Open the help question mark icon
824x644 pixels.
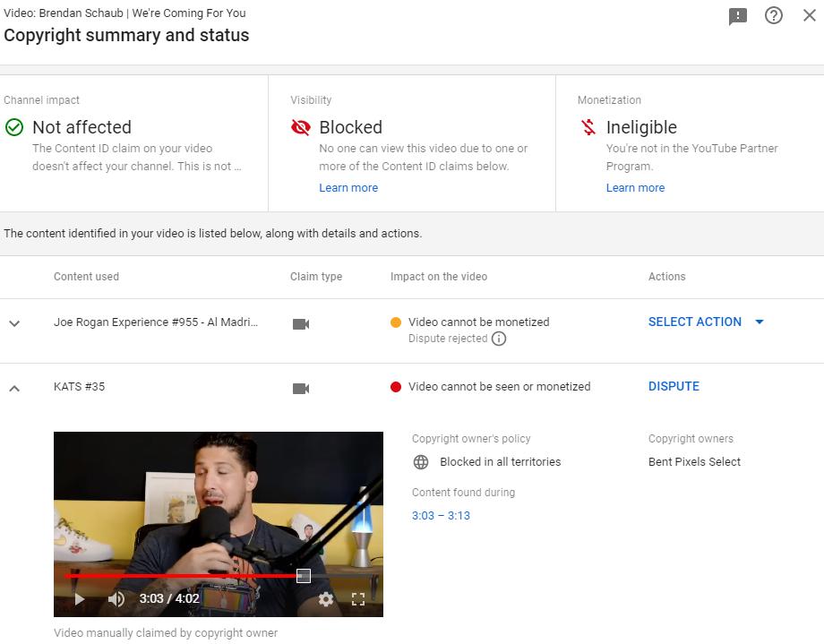[x=774, y=15]
